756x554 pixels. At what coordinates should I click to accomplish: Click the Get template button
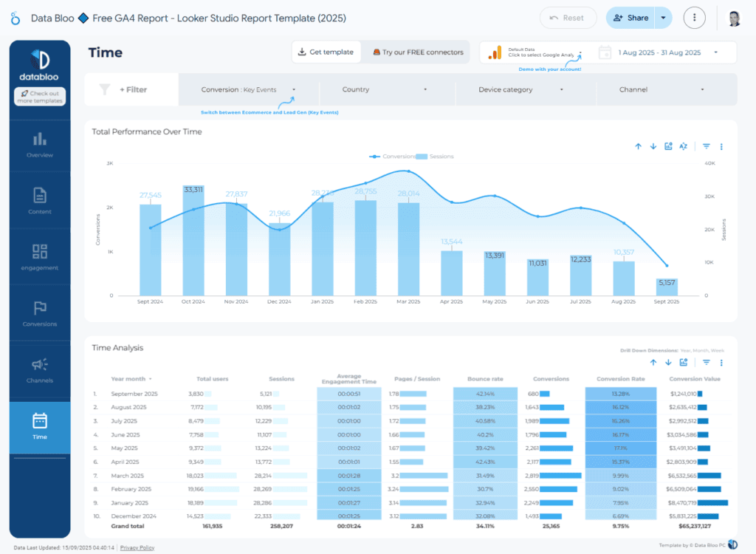click(x=325, y=52)
